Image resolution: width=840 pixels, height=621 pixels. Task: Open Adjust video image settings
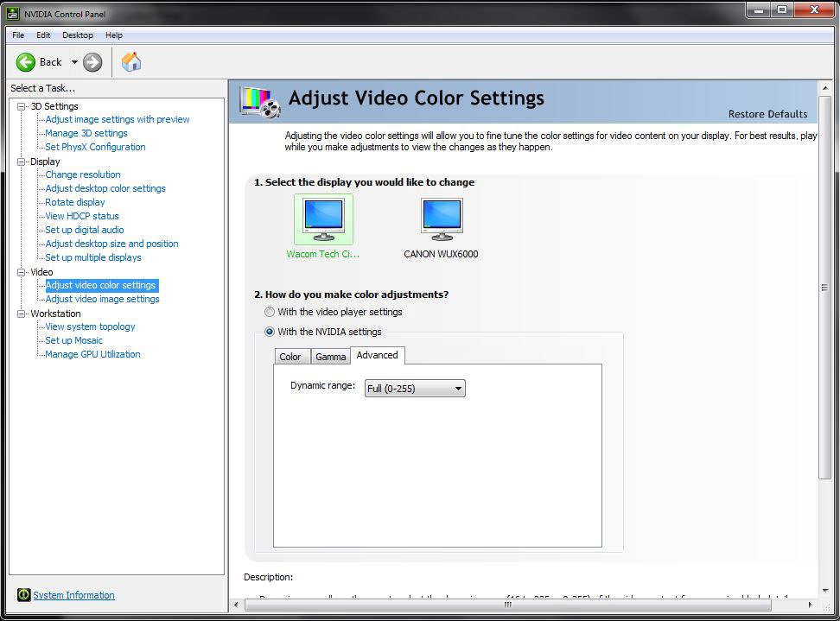tap(102, 299)
